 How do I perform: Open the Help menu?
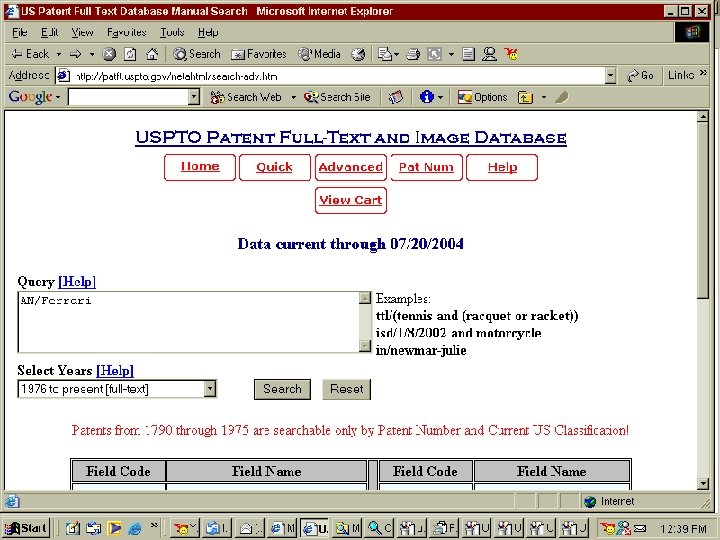point(208,32)
